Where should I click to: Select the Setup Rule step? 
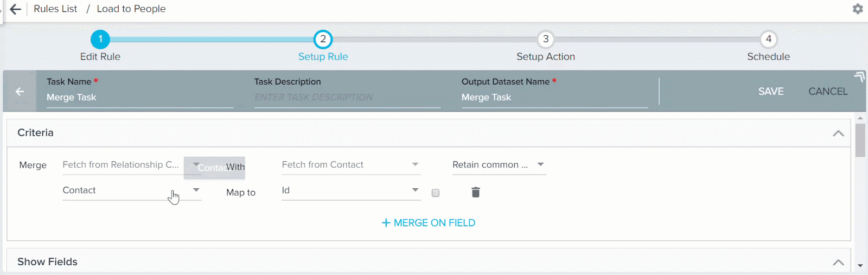point(323,56)
